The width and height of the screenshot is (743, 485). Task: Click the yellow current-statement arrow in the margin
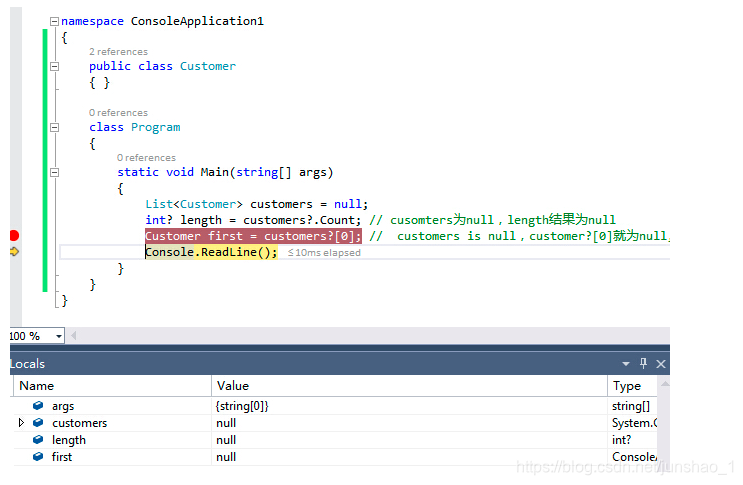click(14, 251)
